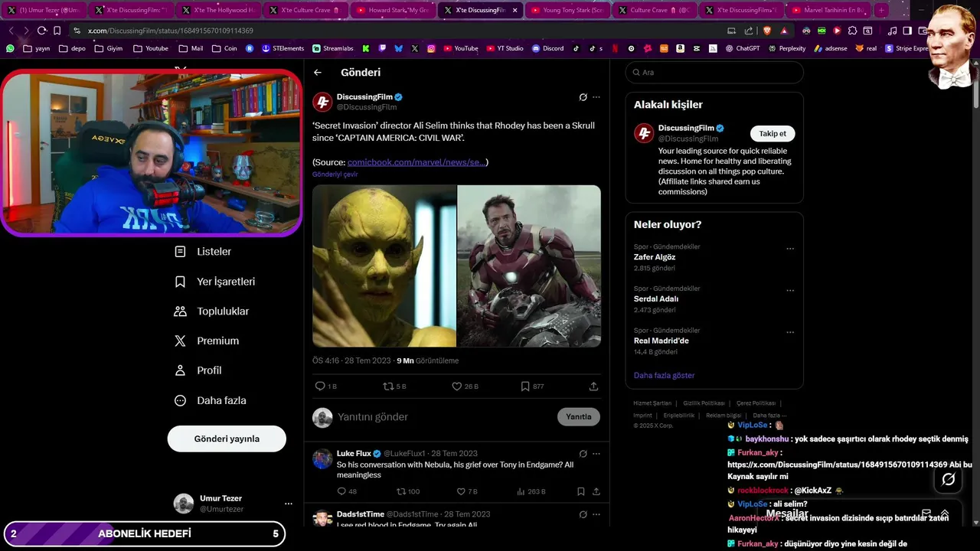Screen dimensions: 980x551
Task: Click the Yanıtla button
Action: 579,417
